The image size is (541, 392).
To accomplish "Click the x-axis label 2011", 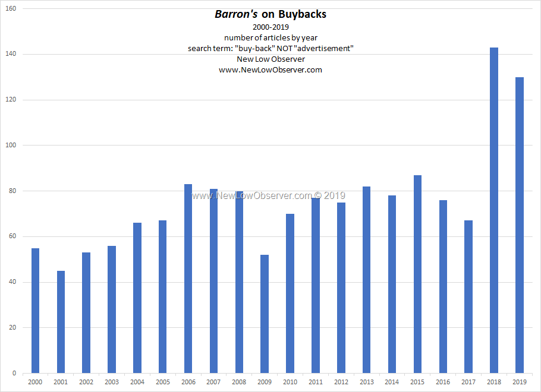I will tap(316, 382).
